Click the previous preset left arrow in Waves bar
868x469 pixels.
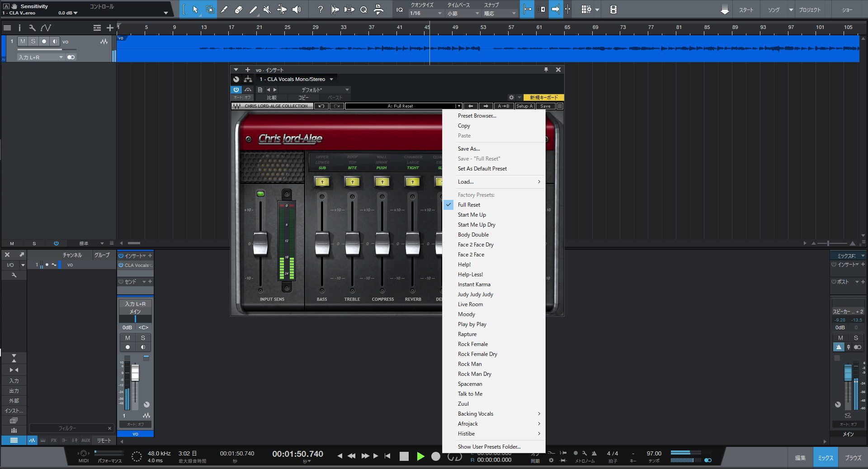[471, 106]
